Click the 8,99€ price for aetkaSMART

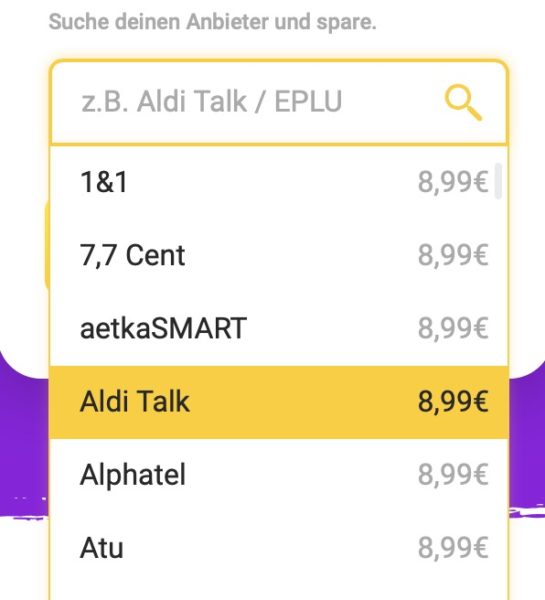point(453,329)
